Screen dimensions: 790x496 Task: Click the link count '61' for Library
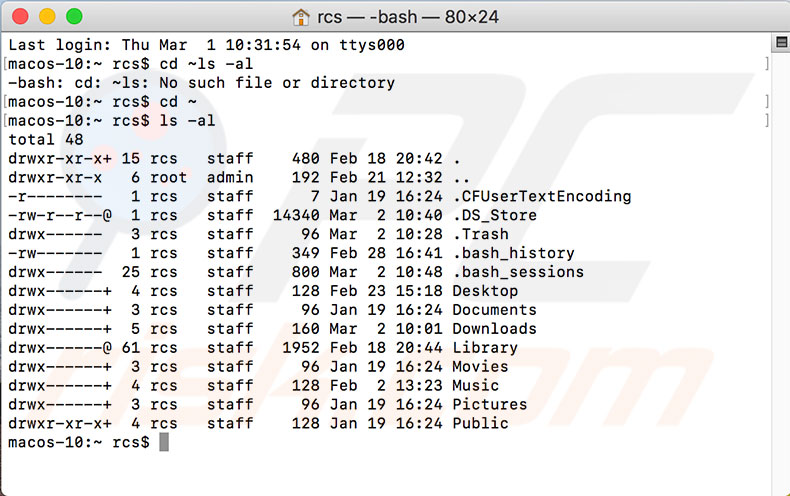tap(131, 347)
